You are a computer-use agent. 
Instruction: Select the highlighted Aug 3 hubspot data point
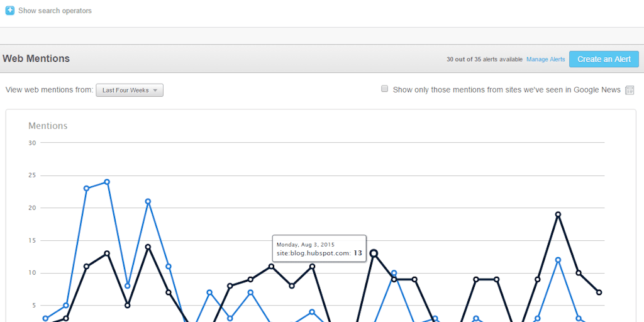[x=374, y=253]
